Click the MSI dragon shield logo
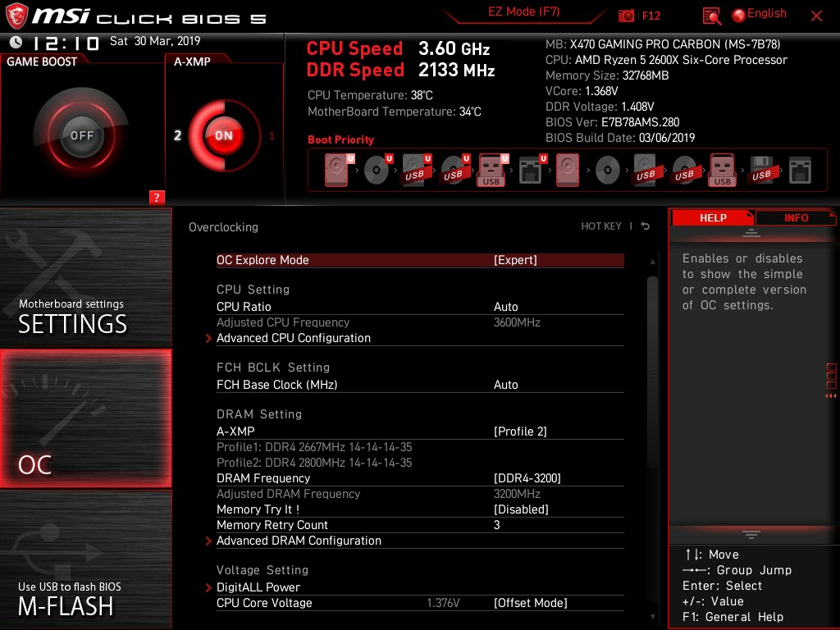 [16, 16]
